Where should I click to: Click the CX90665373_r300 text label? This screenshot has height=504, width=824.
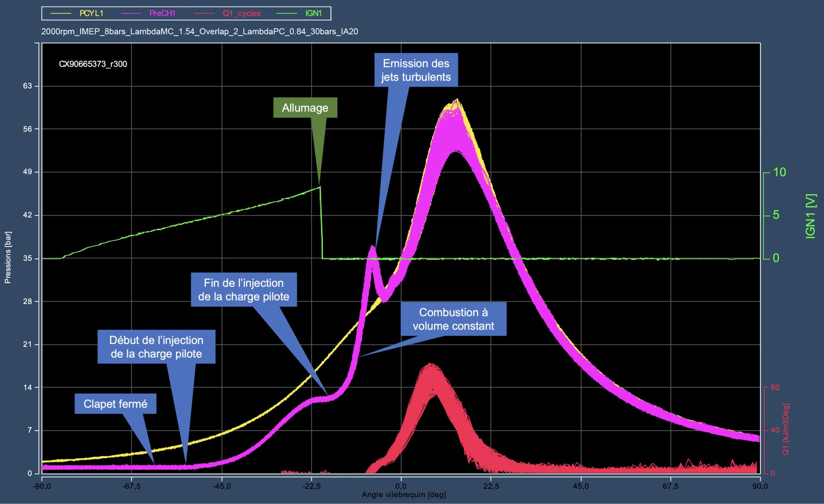(93, 64)
